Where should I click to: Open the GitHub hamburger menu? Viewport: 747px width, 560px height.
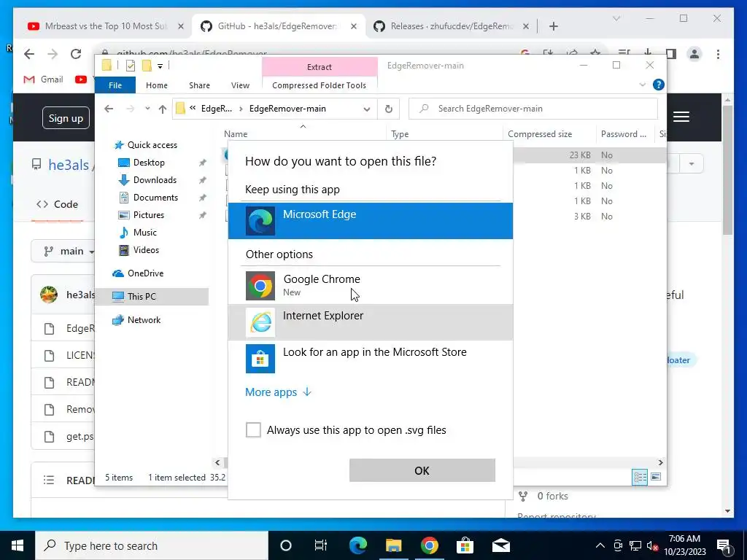(681, 117)
